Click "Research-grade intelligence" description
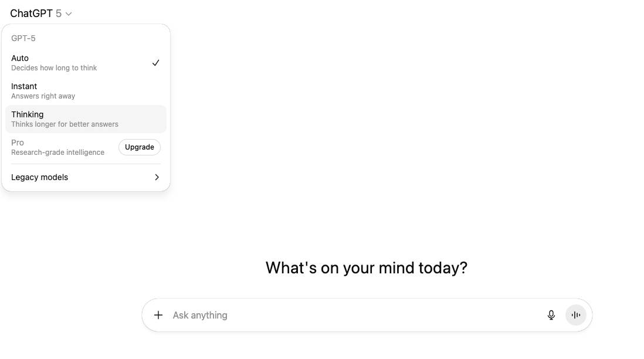 (57, 153)
